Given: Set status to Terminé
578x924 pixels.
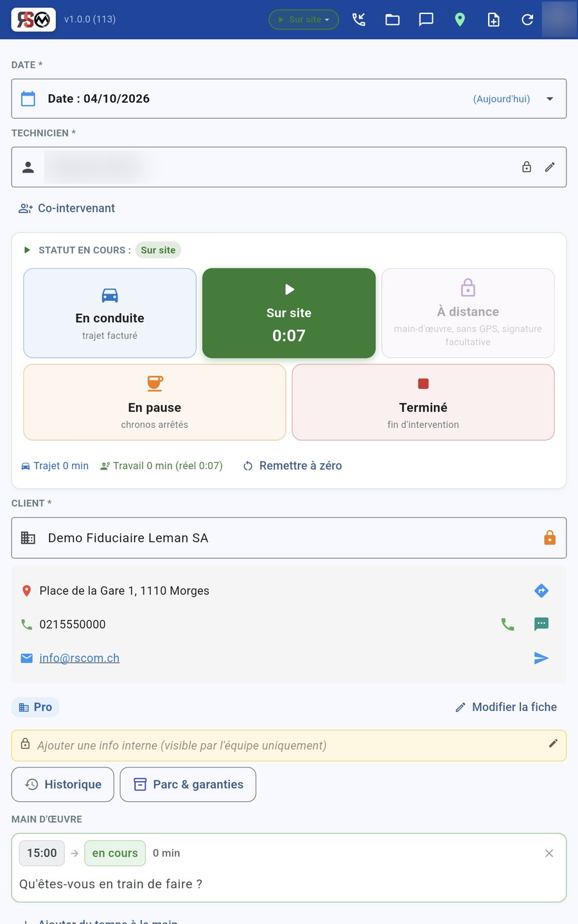Looking at the screenshot, I should (x=423, y=402).
